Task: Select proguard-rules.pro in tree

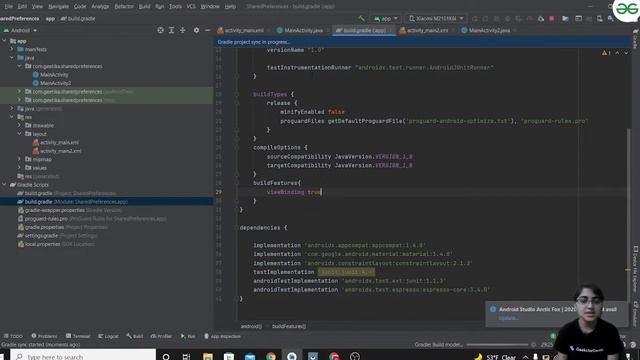Action: tap(46, 219)
